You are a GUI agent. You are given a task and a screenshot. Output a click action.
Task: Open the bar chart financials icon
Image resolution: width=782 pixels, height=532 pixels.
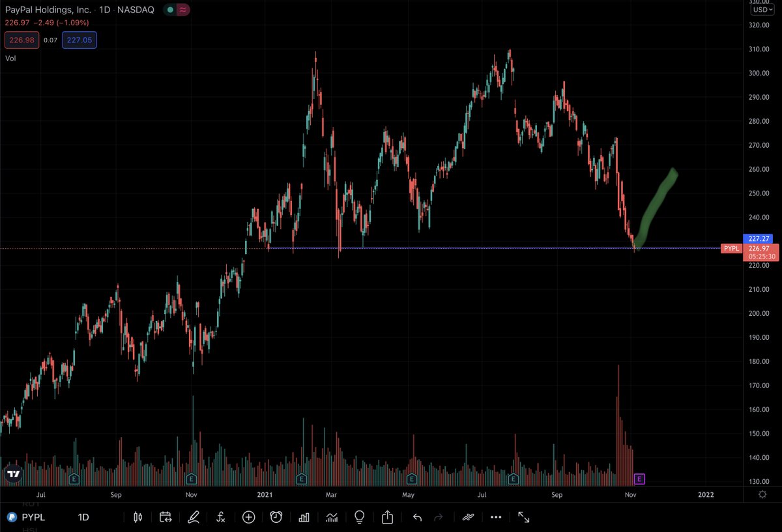(304, 518)
